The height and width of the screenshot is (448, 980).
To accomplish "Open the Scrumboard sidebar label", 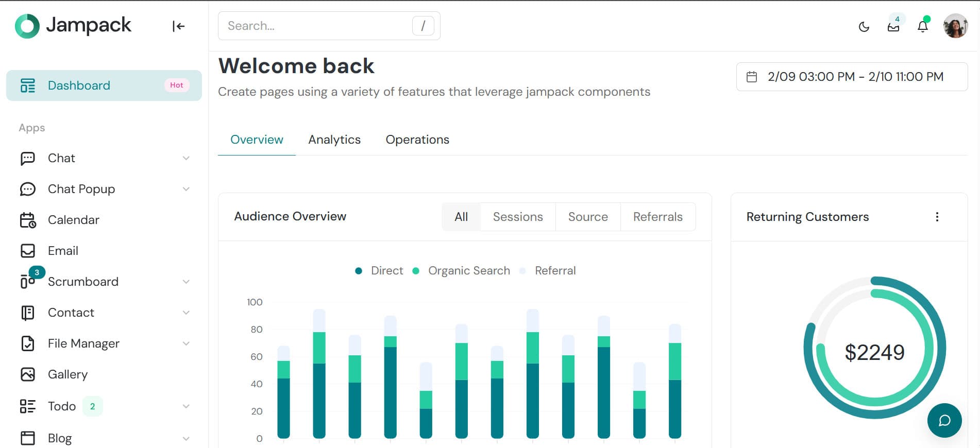I will pyautogui.click(x=83, y=282).
